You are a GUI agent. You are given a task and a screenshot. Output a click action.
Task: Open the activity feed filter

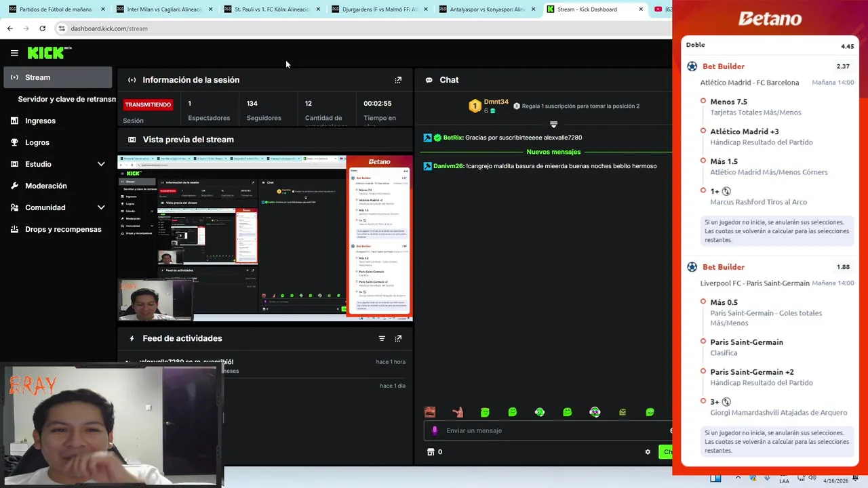[x=382, y=338]
